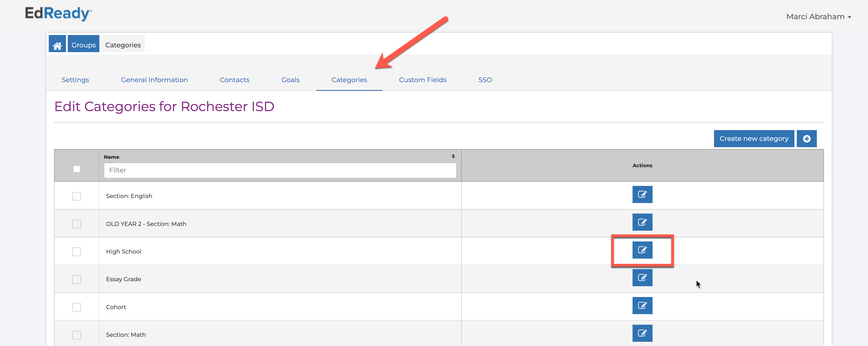Viewport: 868px width, 346px height.
Task: Edit the Section: English category
Action: coord(642,195)
